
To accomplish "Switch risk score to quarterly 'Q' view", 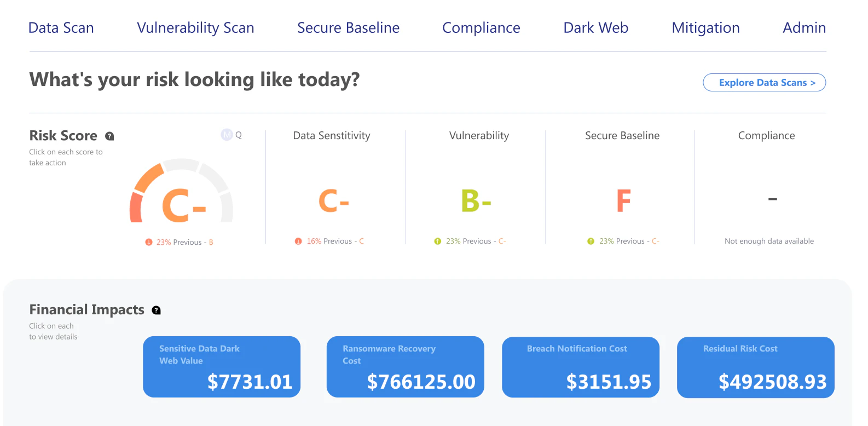I will [x=239, y=135].
